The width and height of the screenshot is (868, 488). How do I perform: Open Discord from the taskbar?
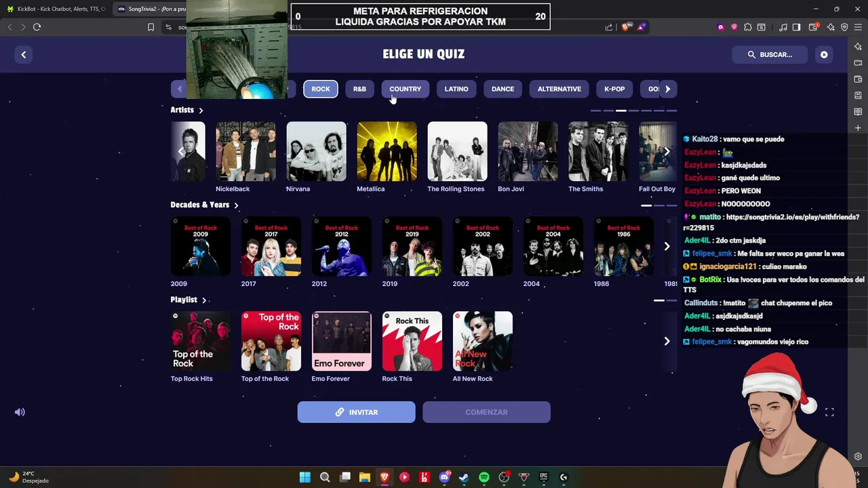coord(444,477)
